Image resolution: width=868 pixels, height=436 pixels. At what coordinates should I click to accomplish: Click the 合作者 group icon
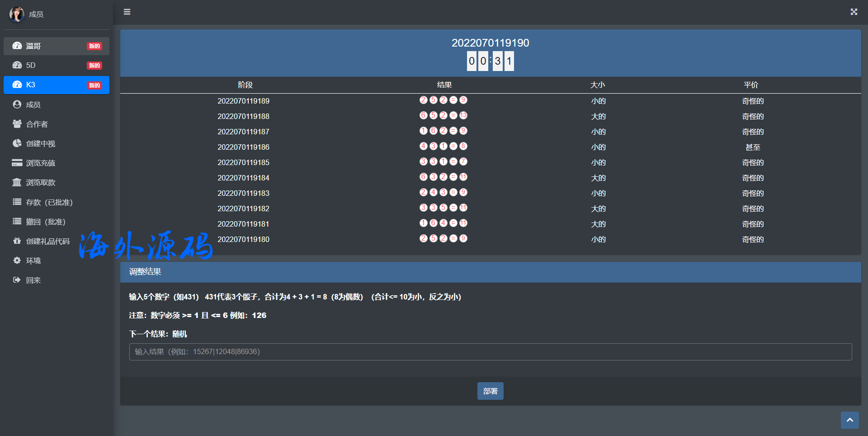tap(17, 124)
